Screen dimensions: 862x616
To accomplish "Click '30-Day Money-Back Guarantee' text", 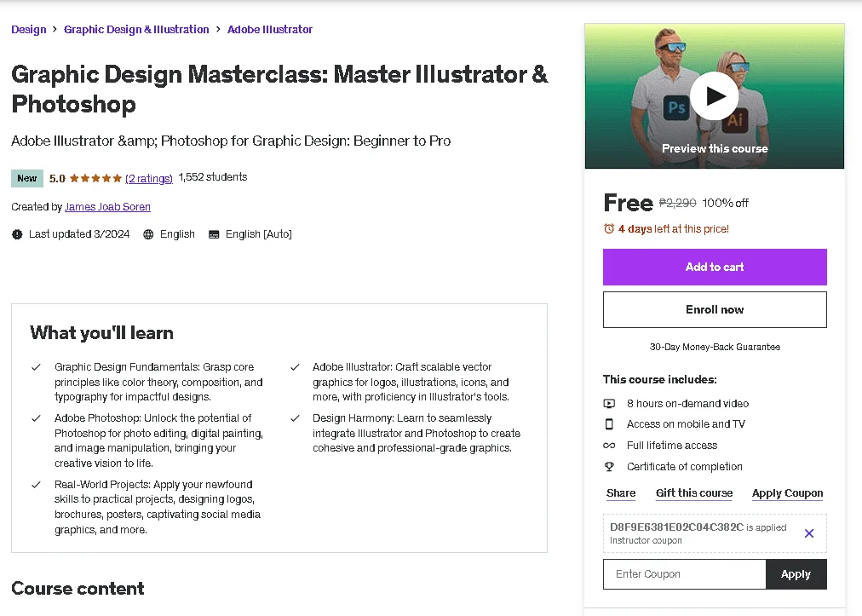I will coord(715,347).
